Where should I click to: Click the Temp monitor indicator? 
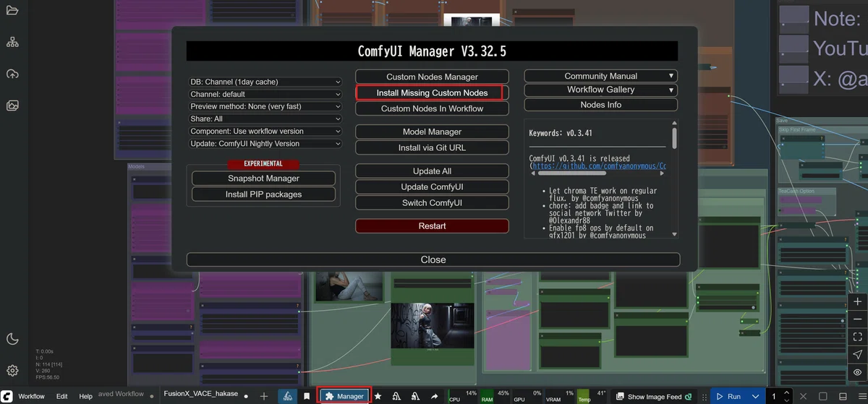592,396
